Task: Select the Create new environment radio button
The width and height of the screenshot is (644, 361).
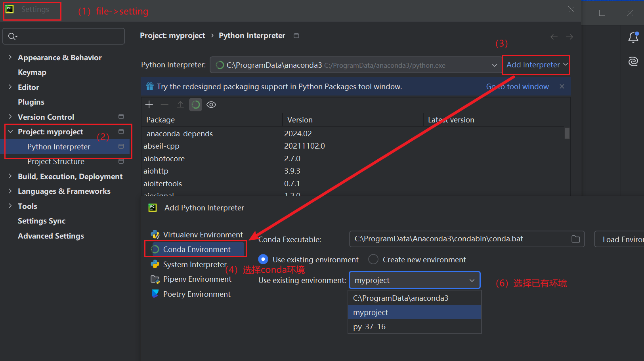Action: [373, 259]
